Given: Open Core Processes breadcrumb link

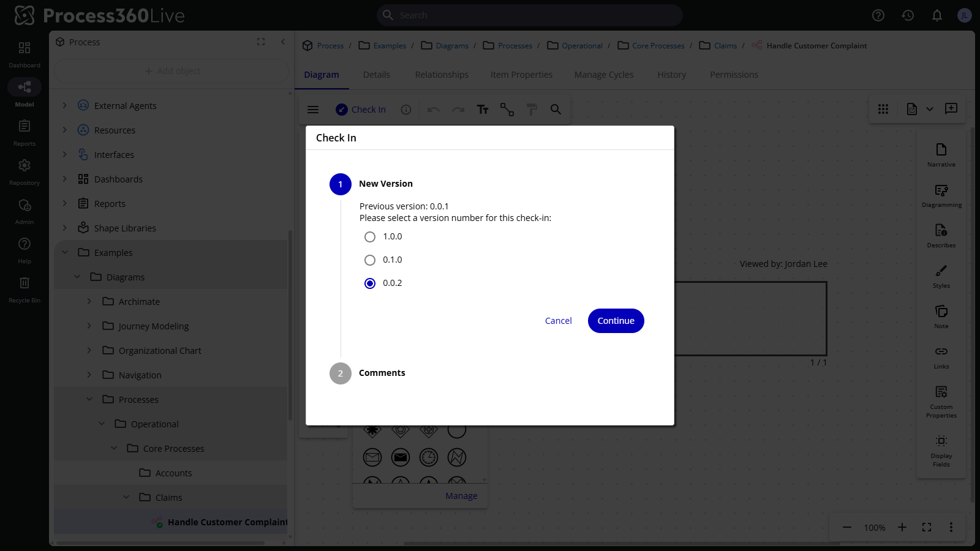Looking at the screenshot, I should point(658,46).
